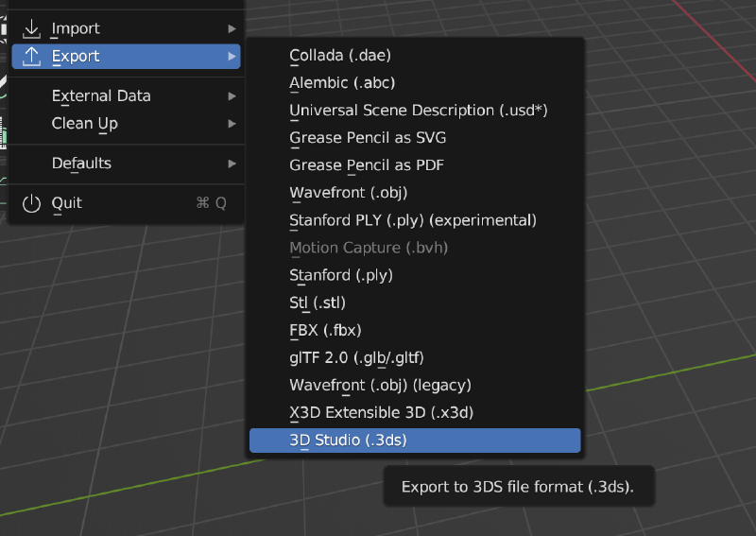
Task: Click the Quit power icon
Action: (x=31, y=203)
